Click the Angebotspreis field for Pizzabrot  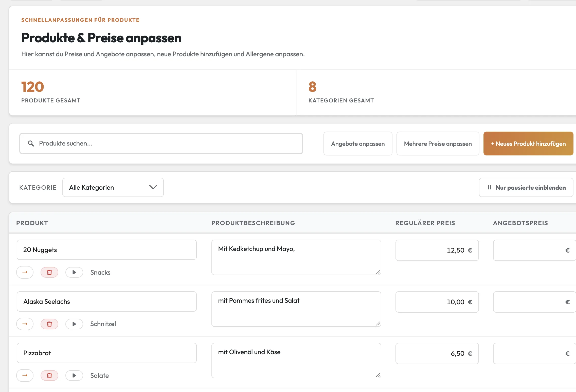(x=534, y=353)
